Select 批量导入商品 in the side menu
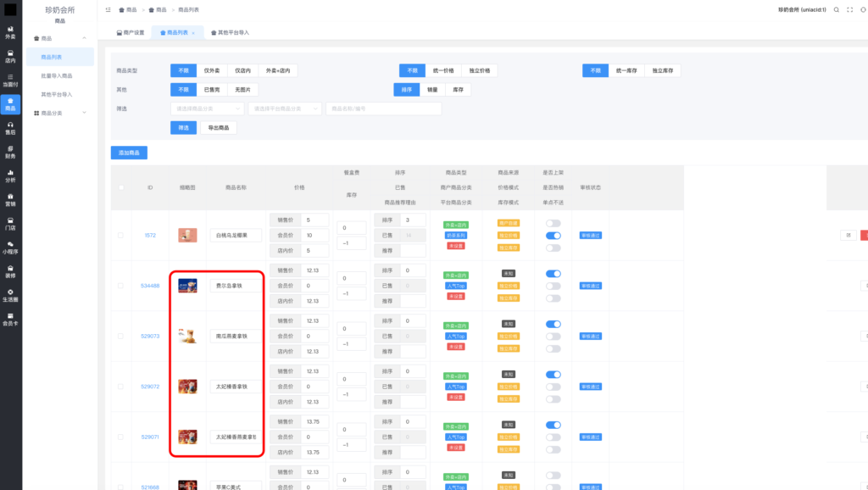Viewport: 868px width, 490px height. (57, 75)
